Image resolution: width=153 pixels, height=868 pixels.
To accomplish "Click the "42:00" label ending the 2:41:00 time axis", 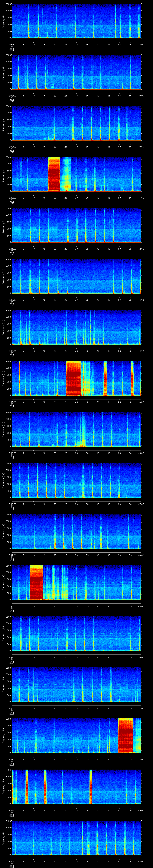I will [141, 249].
